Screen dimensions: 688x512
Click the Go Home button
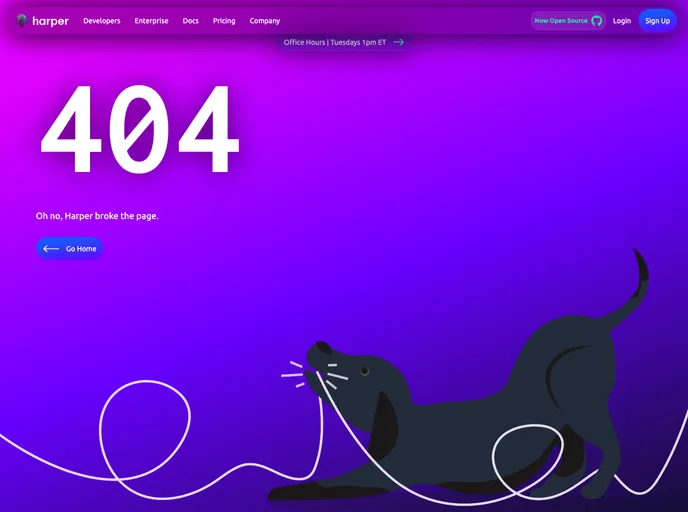coord(70,248)
